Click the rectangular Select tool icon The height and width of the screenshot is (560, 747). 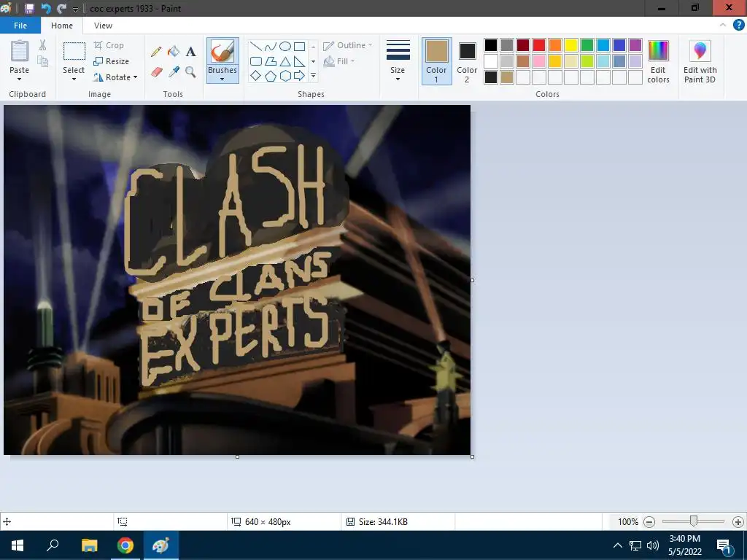pos(74,51)
